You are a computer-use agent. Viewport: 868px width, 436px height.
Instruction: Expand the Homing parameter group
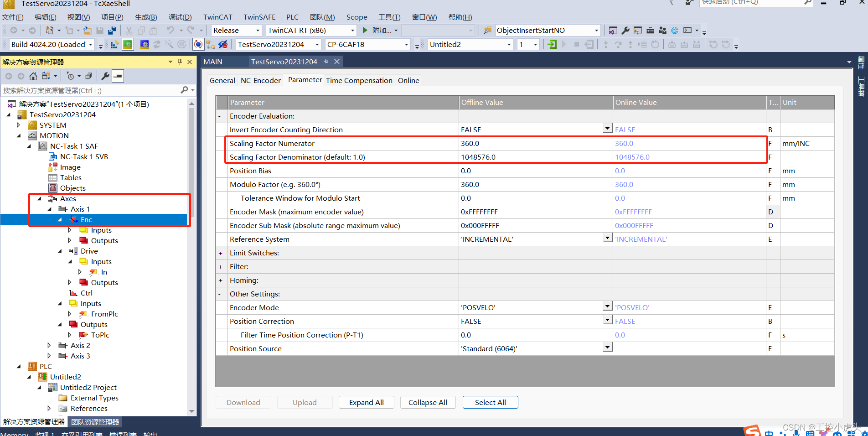(x=221, y=280)
